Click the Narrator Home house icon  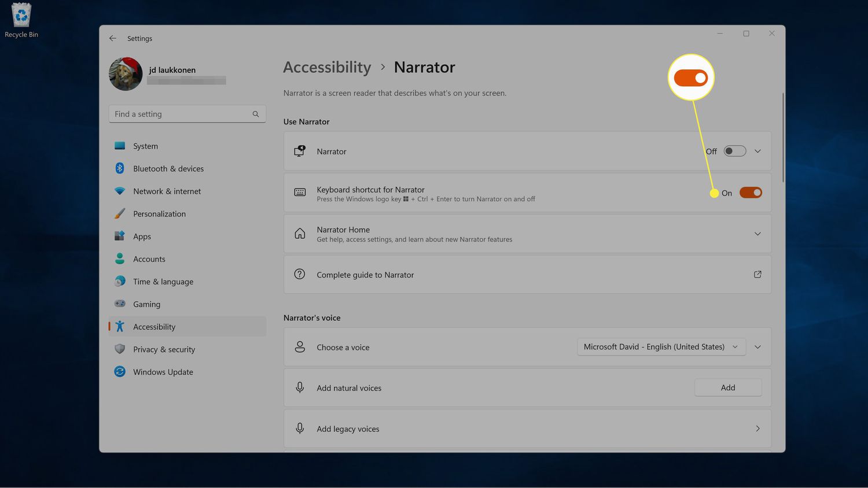(300, 234)
